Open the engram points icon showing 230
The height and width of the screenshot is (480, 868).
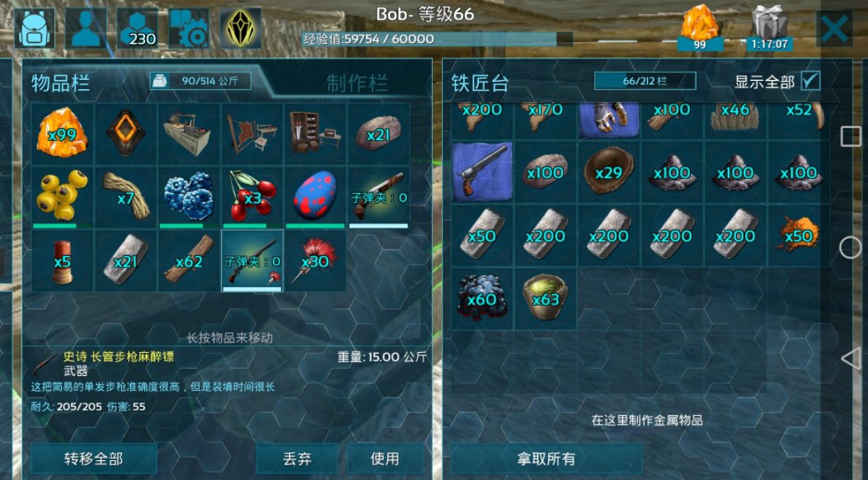point(138,28)
